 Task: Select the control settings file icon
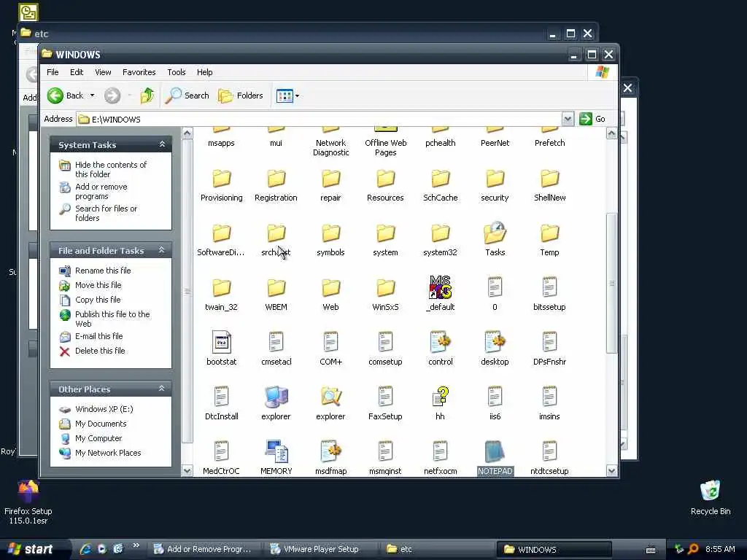pyautogui.click(x=440, y=343)
